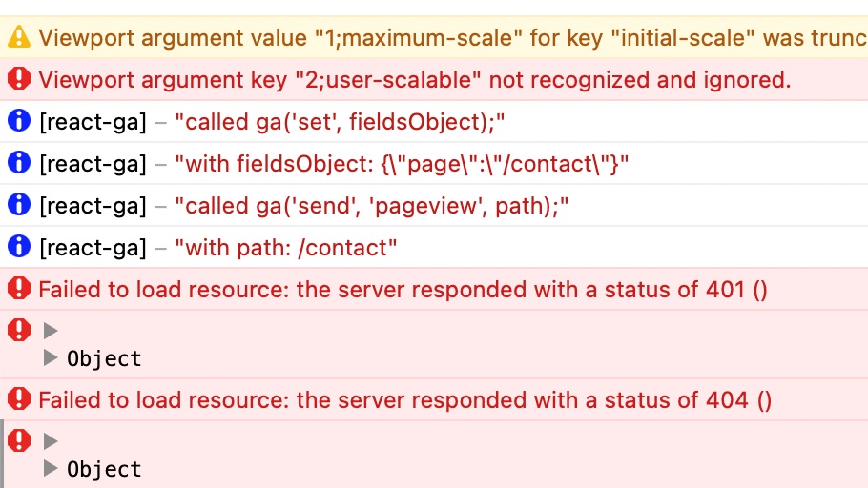868x488 pixels.
Task: Click error icon beside status 401 message
Action: tap(19, 288)
